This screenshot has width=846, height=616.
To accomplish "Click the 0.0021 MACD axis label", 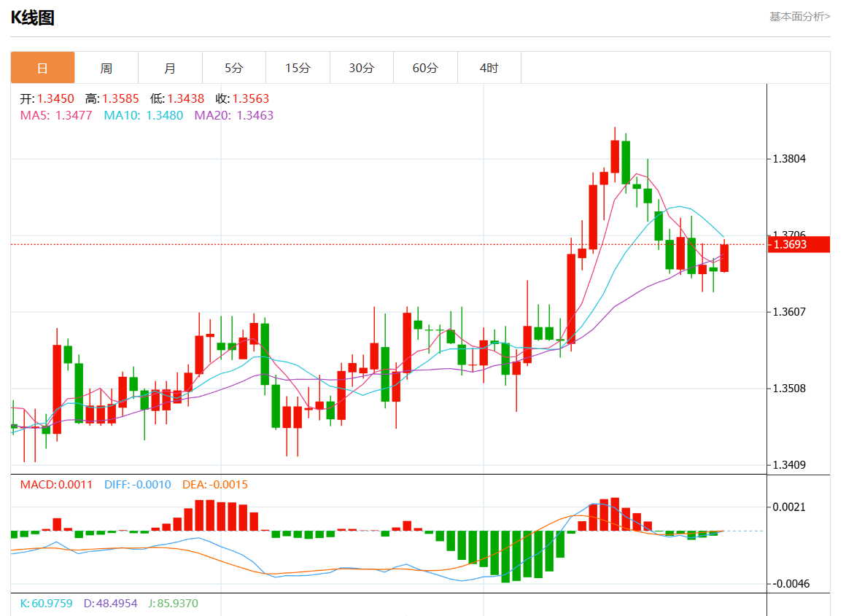I will coord(789,507).
